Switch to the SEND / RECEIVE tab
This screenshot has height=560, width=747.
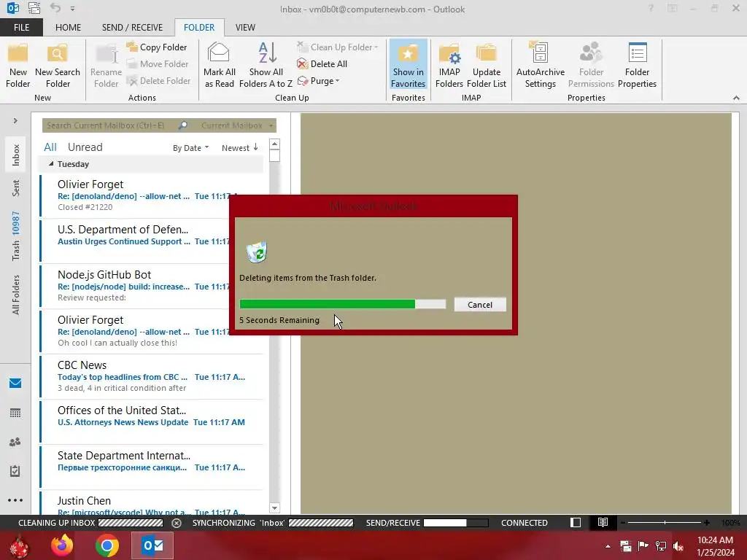point(132,27)
